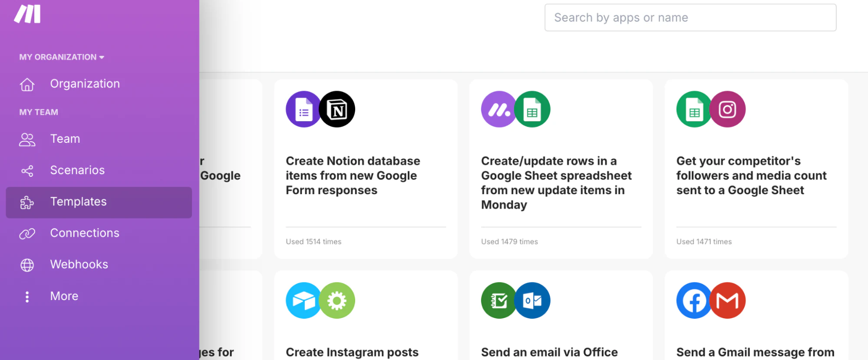Focus the 'Search by apps or name' field
Viewport: 868px width, 360px height.
(690, 18)
